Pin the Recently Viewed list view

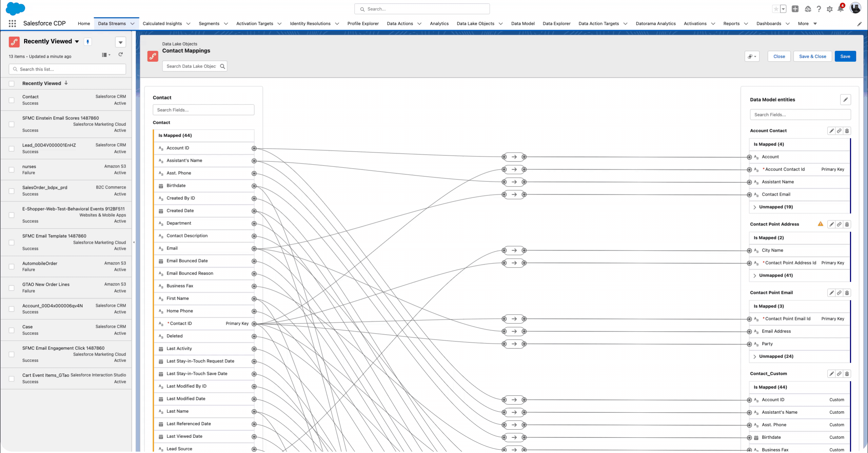(x=88, y=42)
